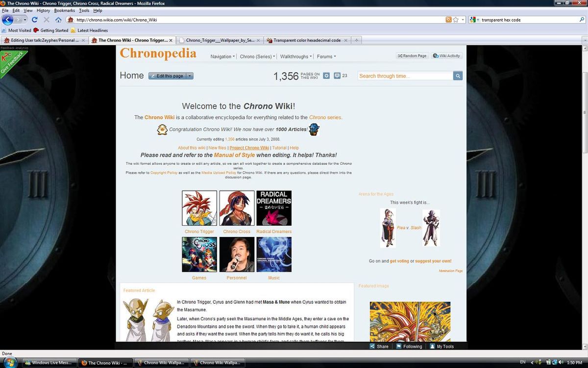Click the Firefox Home icon

tap(58, 20)
